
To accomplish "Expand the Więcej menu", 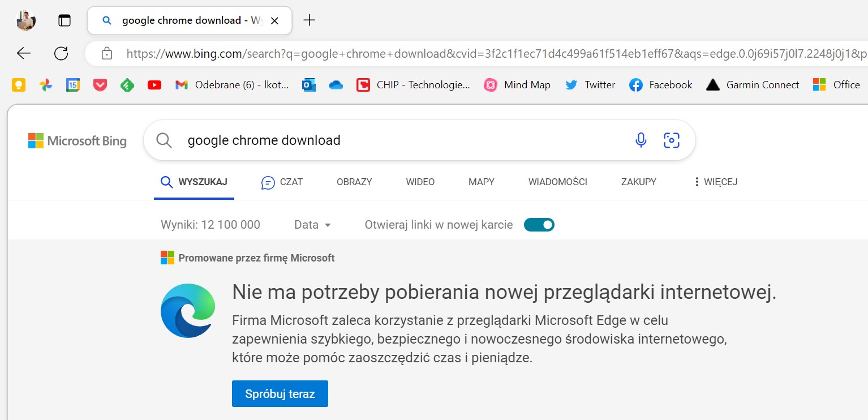I will 715,182.
